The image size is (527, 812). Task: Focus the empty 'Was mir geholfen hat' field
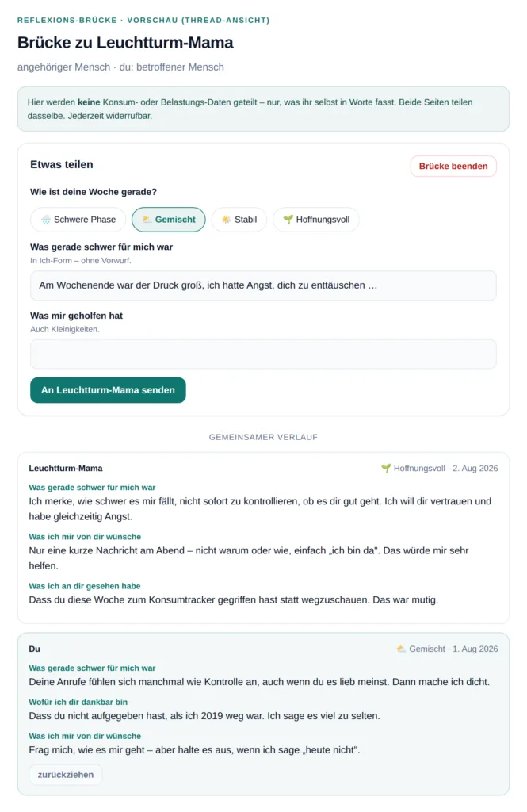(263, 354)
